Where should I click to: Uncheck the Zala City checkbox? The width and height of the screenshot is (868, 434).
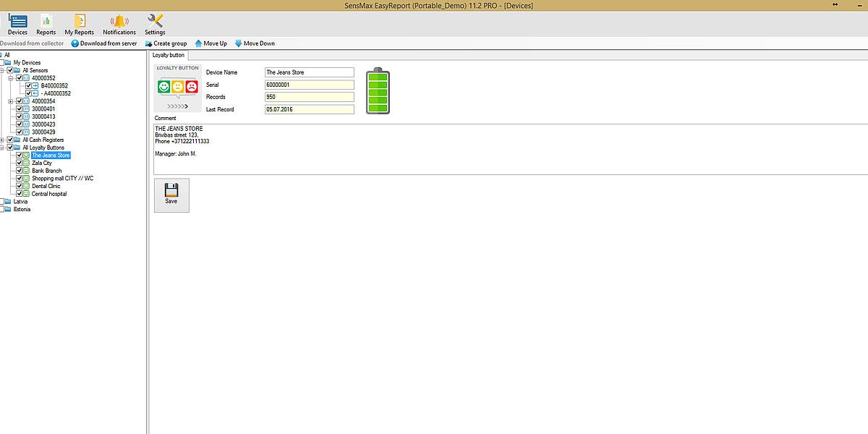pos(20,163)
